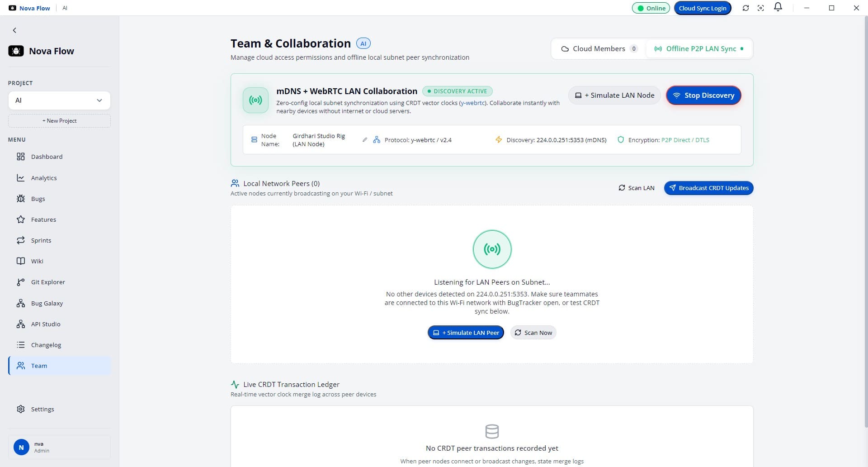Go to the Bugs section

(x=59, y=199)
